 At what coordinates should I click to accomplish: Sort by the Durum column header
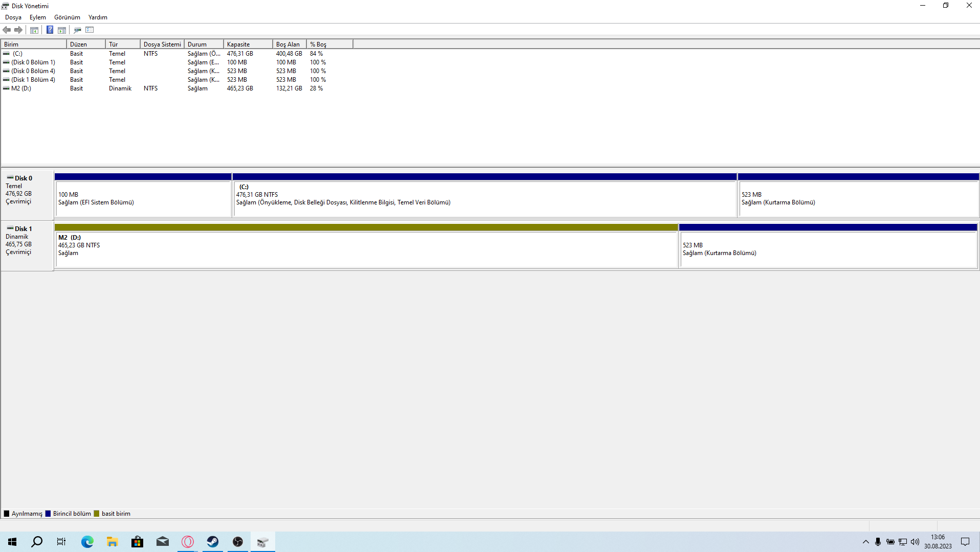click(x=204, y=44)
